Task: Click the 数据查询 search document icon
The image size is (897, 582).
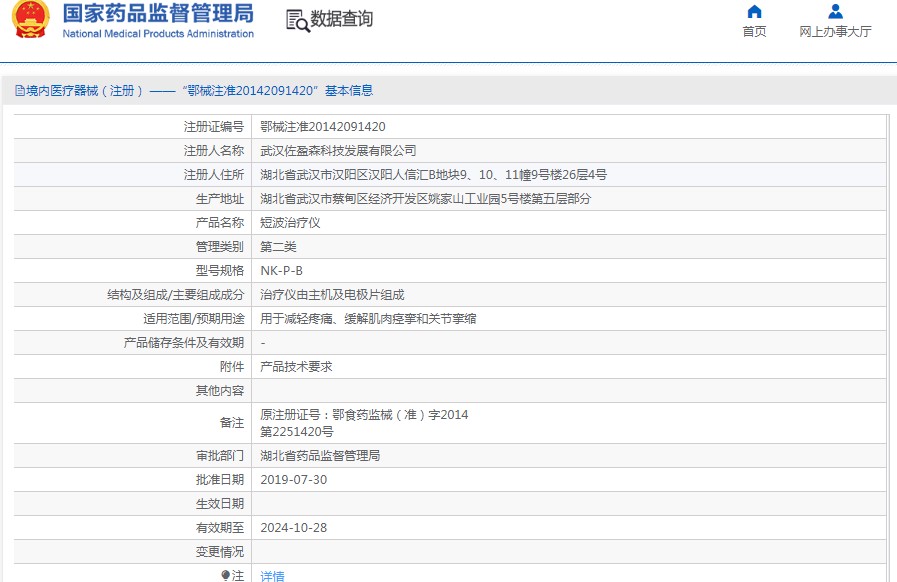Action: coord(297,20)
